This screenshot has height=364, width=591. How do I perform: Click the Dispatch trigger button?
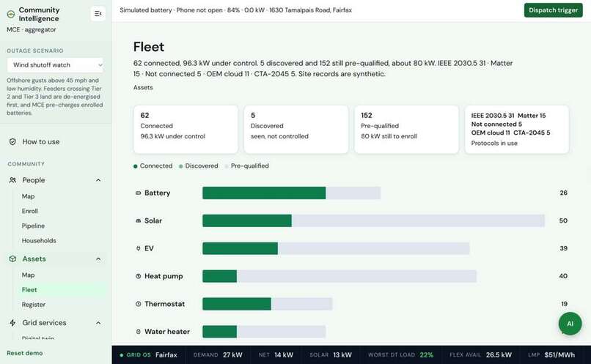pyautogui.click(x=553, y=10)
